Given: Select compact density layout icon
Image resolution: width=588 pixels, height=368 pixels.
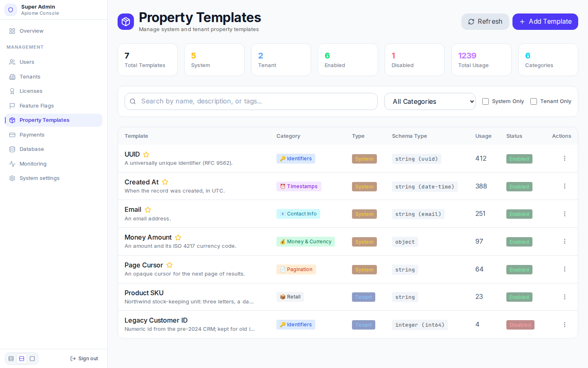Looking at the screenshot, I should 11,359.
